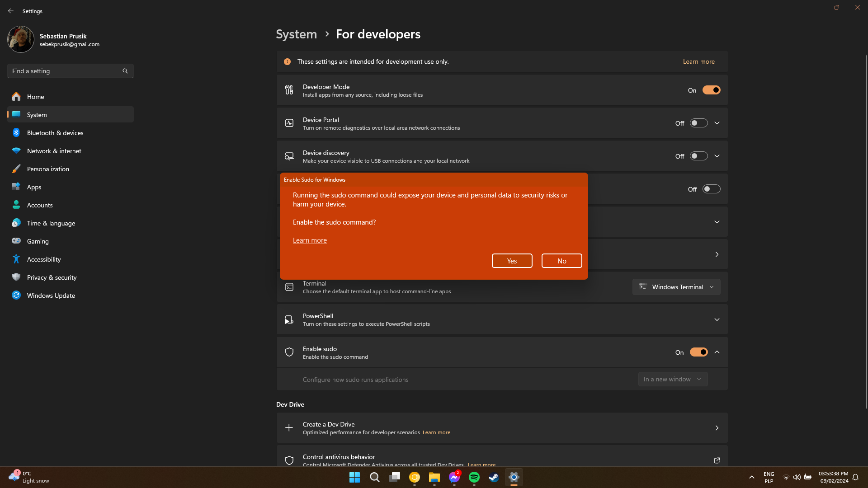Open Spotify from the taskbar
The height and width of the screenshot is (488, 868).
point(474,477)
